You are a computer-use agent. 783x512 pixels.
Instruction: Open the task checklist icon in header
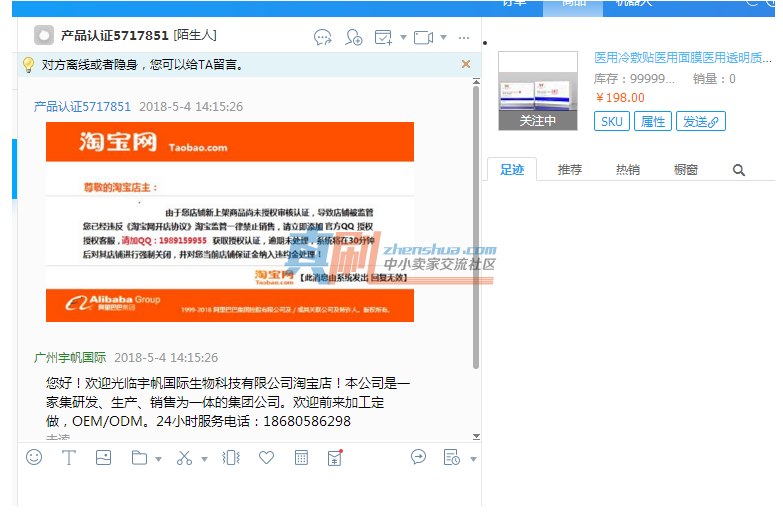(383, 37)
